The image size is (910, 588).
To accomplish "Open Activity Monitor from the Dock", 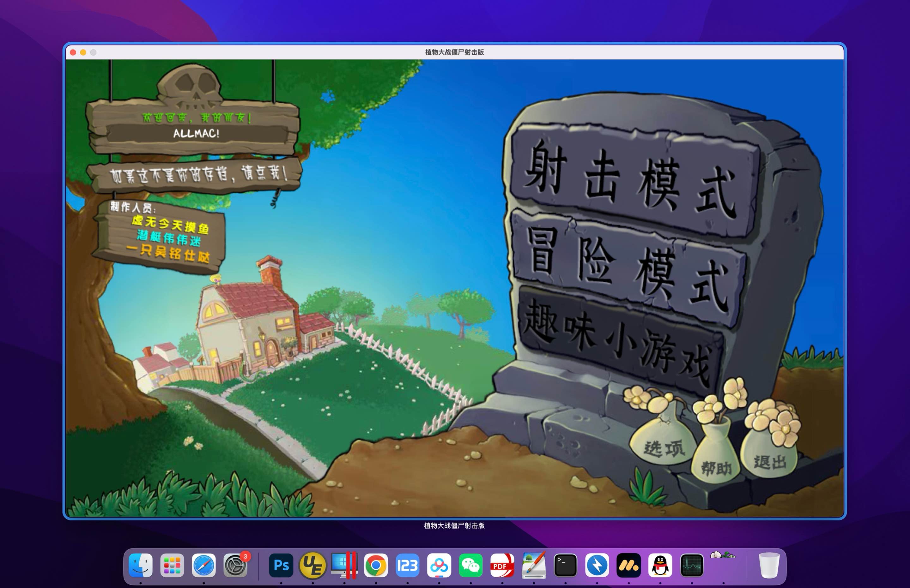I will [692, 565].
